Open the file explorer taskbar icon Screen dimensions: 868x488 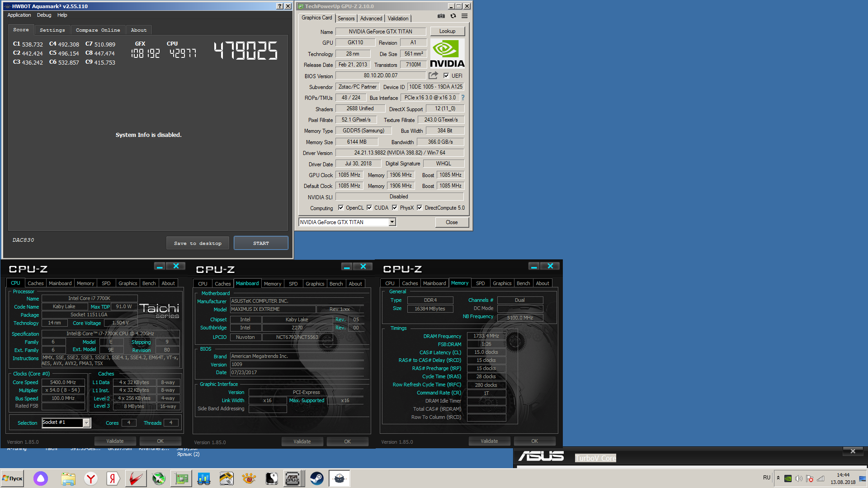[x=68, y=479]
